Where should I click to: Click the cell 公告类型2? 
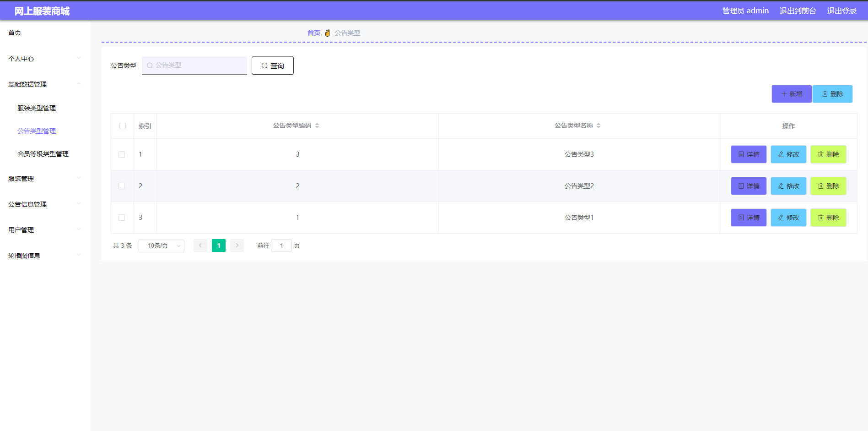tap(579, 186)
